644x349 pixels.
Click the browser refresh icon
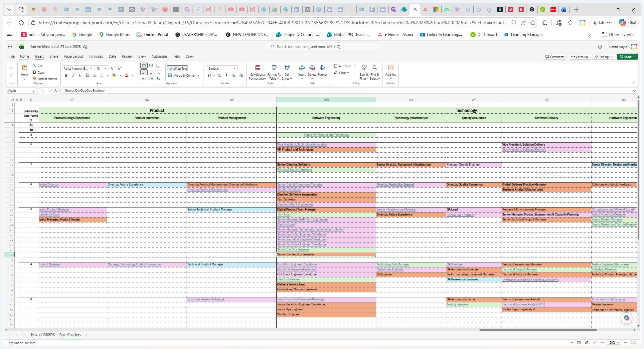pos(21,23)
